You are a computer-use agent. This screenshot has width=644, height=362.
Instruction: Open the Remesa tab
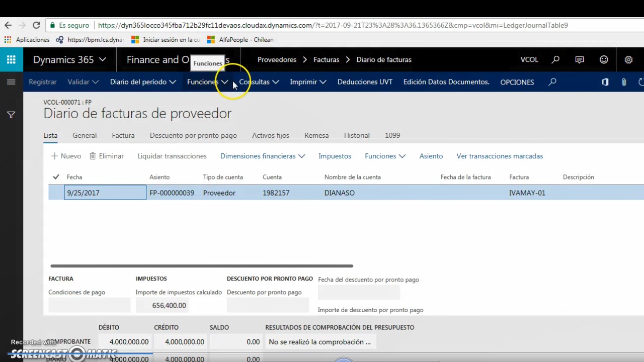316,135
